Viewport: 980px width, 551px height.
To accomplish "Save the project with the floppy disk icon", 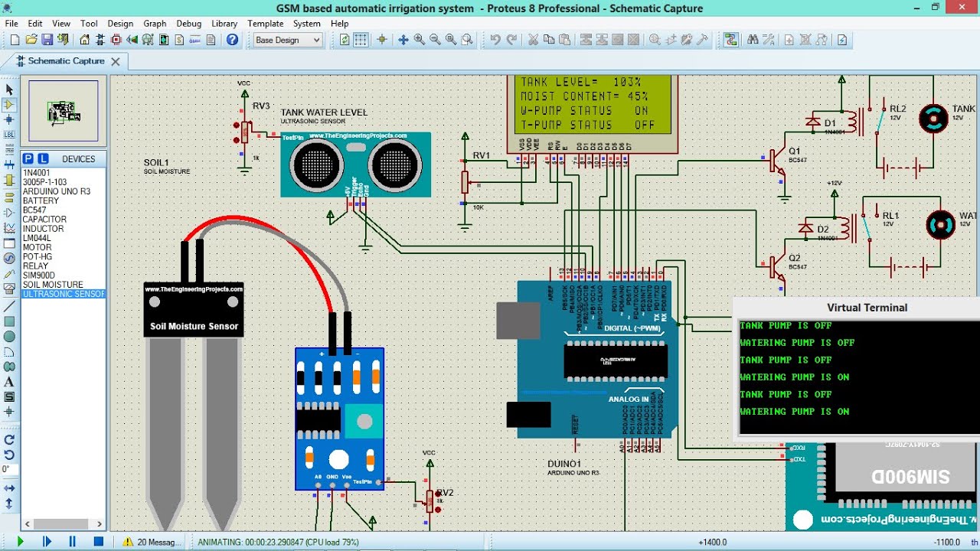I will 47,40.
